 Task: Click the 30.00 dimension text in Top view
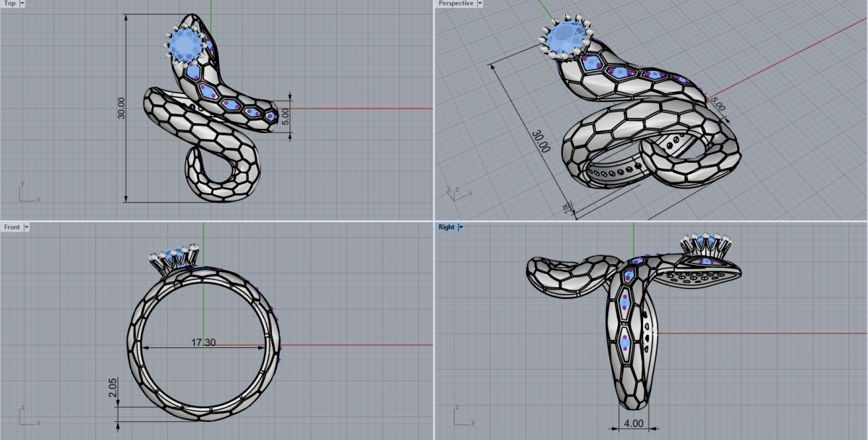click(x=122, y=108)
